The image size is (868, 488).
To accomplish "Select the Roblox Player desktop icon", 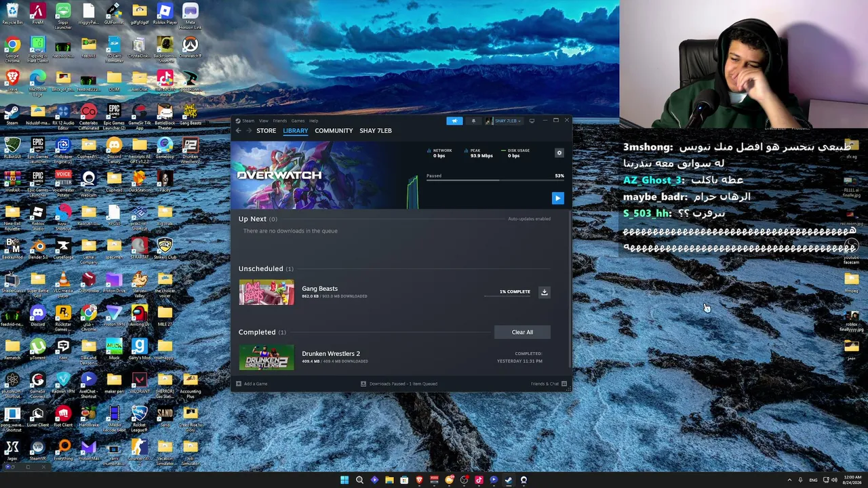I will [x=165, y=14].
